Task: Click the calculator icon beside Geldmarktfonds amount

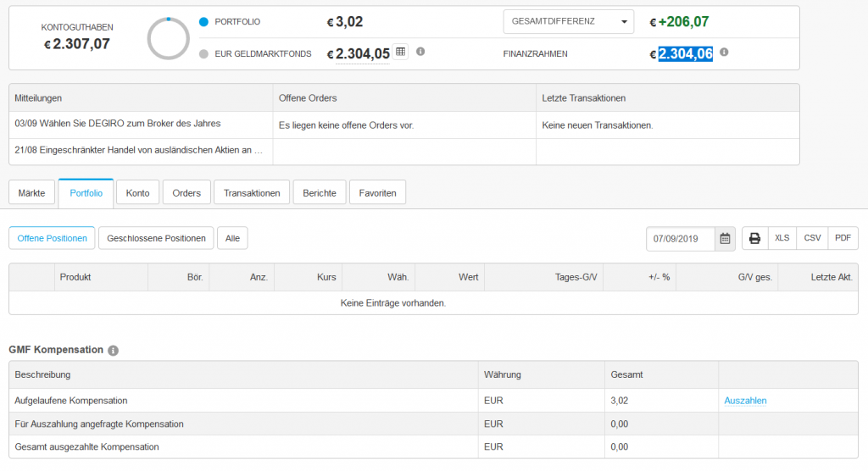Action: (401, 52)
